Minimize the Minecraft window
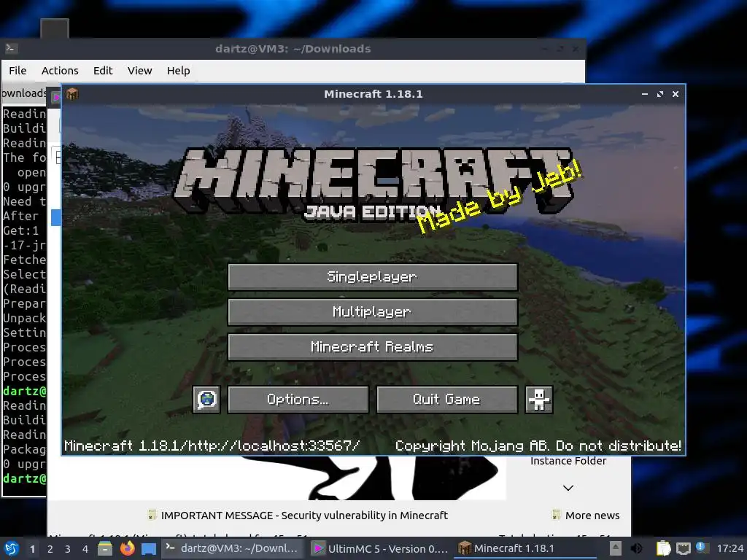 (x=645, y=94)
